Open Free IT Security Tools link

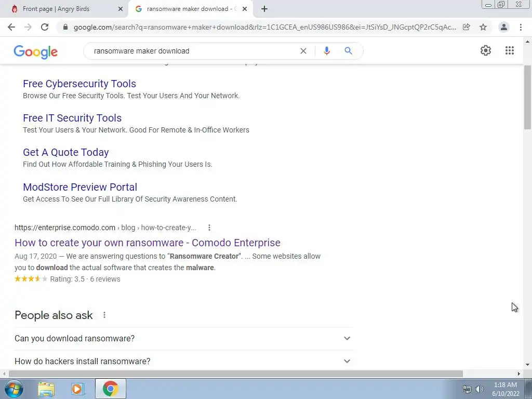pos(72,118)
